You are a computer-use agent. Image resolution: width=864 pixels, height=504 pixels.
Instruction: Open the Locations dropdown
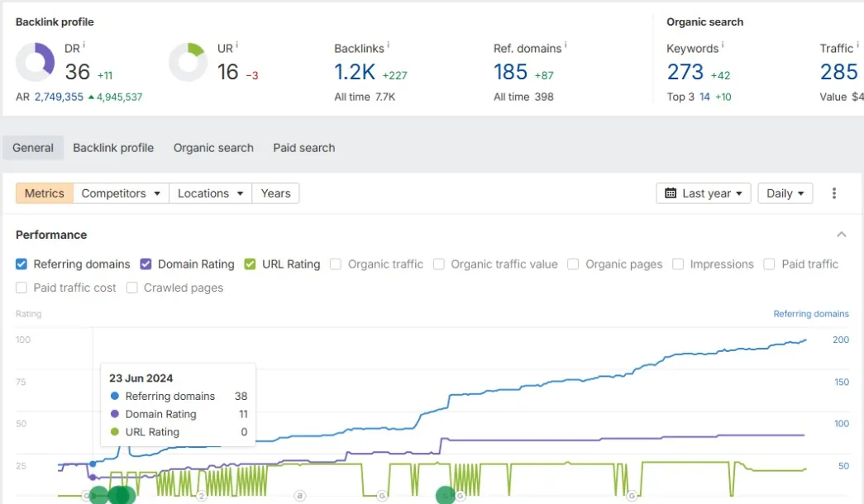[x=211, y=193]
